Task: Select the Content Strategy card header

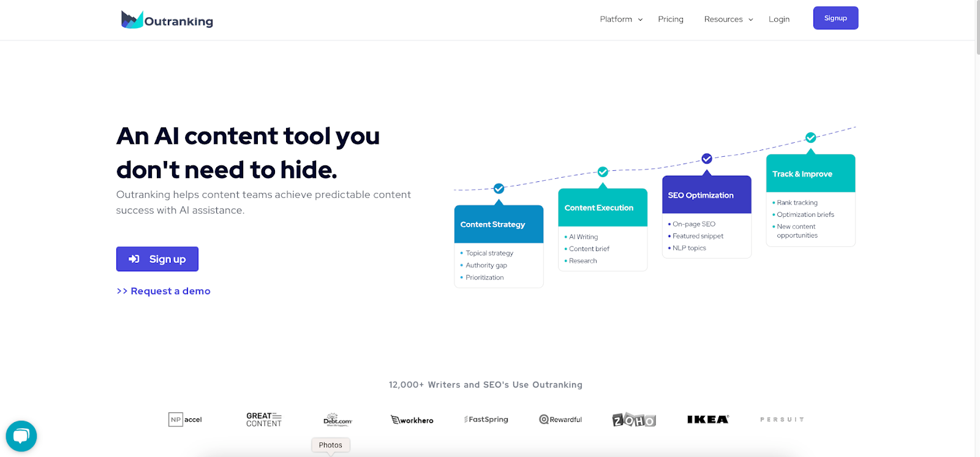Action: (499, 224)
